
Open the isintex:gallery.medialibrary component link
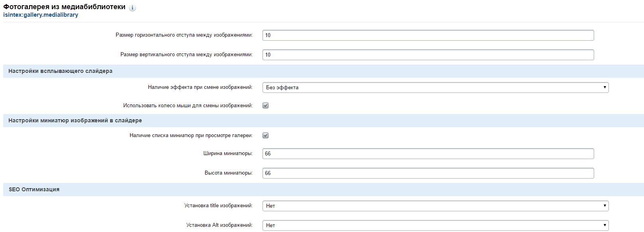[41, 15]
